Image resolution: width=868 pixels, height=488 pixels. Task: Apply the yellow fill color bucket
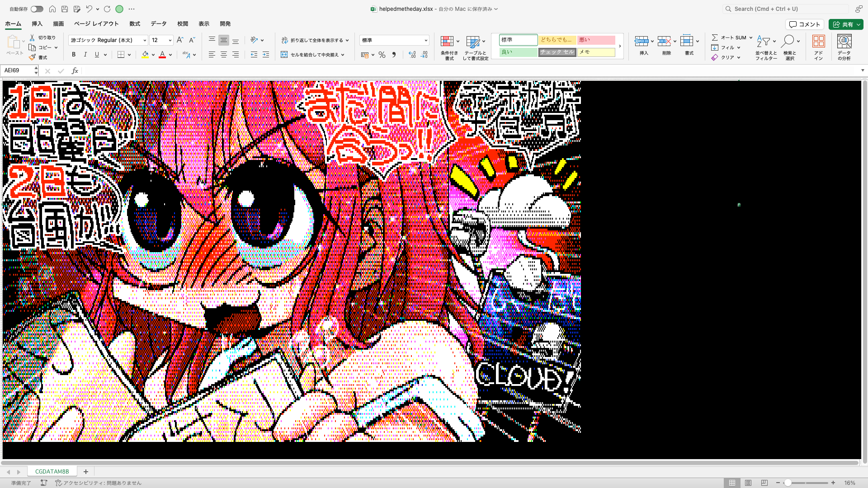click(x=145, y=55)
